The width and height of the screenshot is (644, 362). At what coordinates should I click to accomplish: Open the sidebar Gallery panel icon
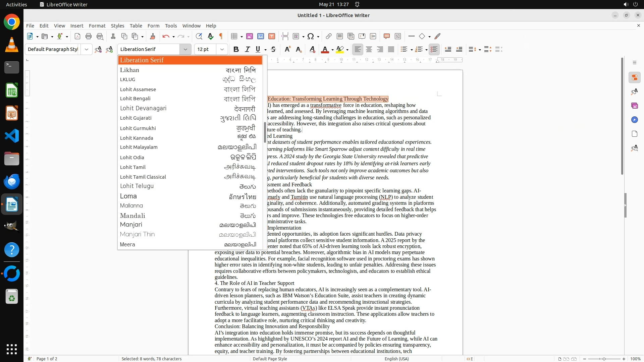634,106
